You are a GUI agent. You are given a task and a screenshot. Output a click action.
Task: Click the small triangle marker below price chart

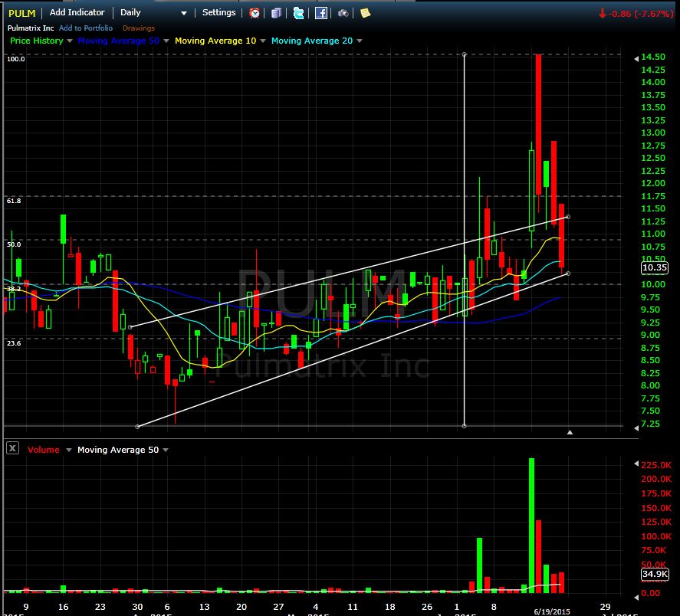(570, 433)
